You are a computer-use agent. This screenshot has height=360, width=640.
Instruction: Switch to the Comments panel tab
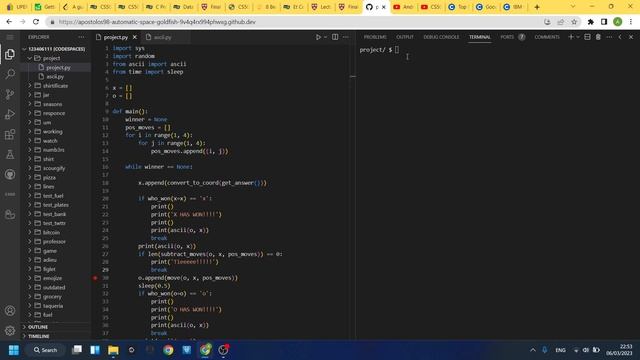[x=547, y=37]
